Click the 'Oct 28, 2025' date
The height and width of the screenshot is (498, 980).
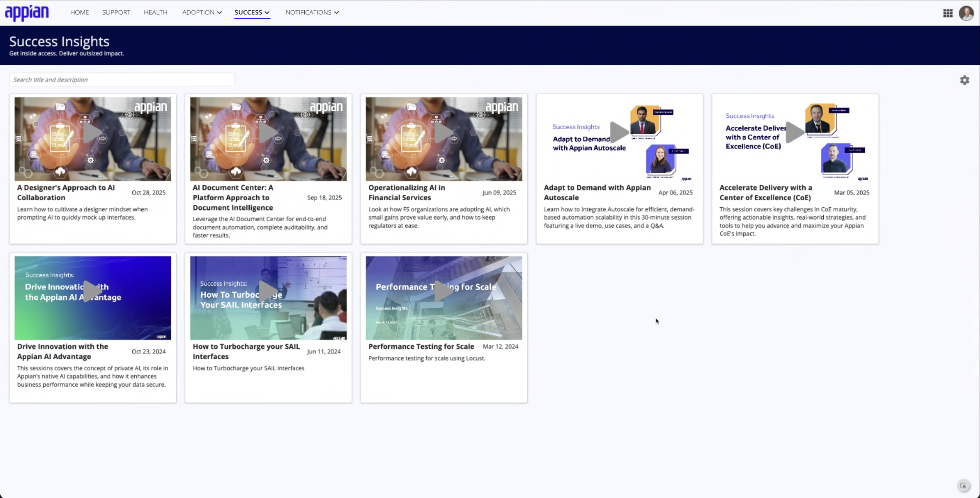(x=148, y=192)
